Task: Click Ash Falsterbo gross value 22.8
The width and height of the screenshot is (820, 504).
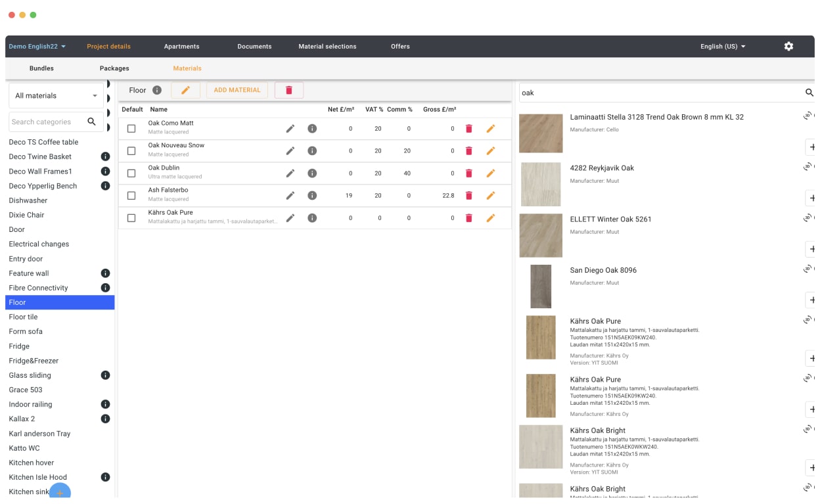Action: point(448,196)
